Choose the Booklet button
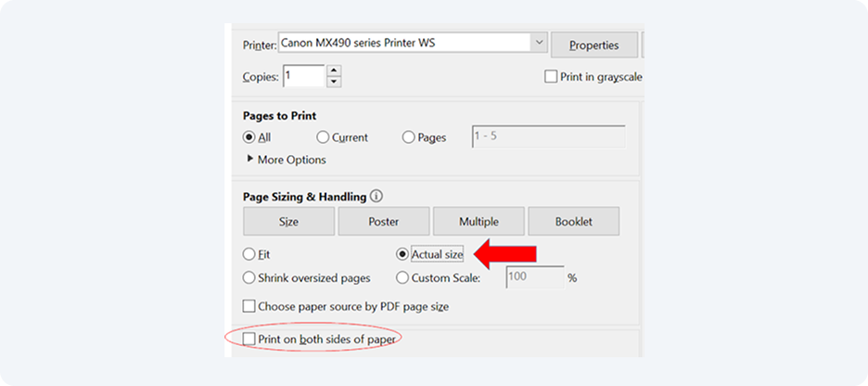This screenshot has width=868, height=386. (574, 222)
